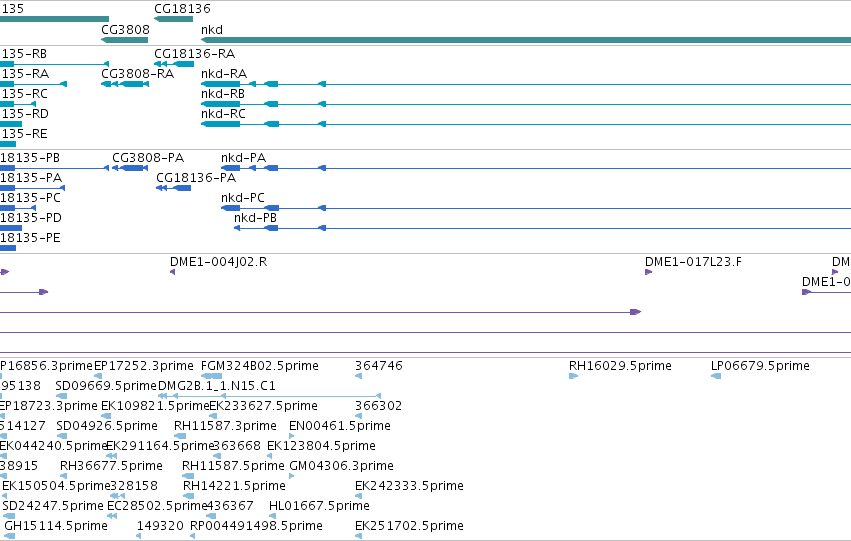Screen dimensions: 851x541
Task: Click the LP06679.5prime arrow glyph
Action: (x=716, y=376)
